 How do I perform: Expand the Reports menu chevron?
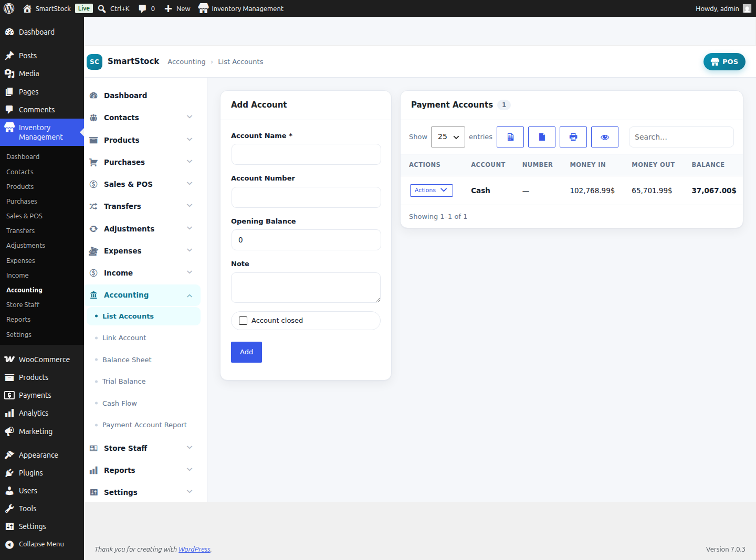(190, 470)
